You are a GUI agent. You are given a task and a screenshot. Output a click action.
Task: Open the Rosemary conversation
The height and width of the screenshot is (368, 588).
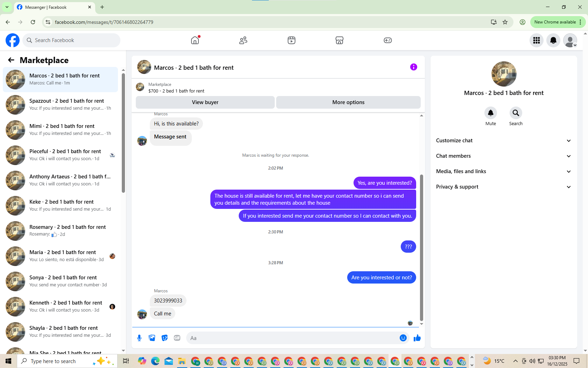[60, 231]
